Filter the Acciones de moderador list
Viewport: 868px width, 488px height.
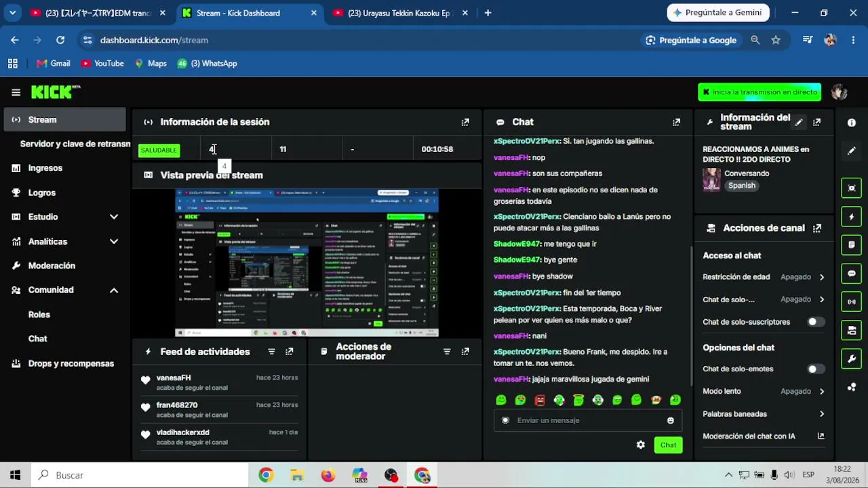tap(447, 352)
